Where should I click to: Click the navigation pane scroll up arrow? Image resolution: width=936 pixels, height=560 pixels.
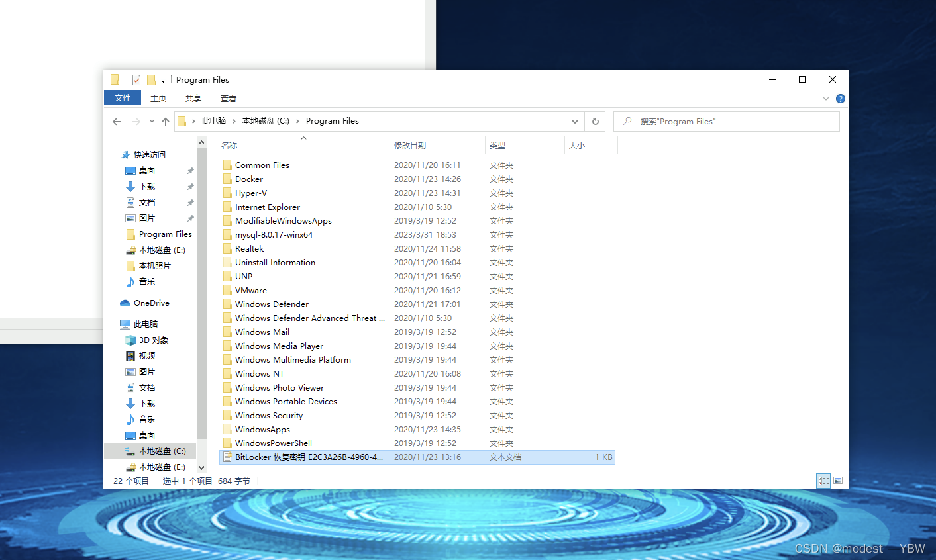pos(202,142)
